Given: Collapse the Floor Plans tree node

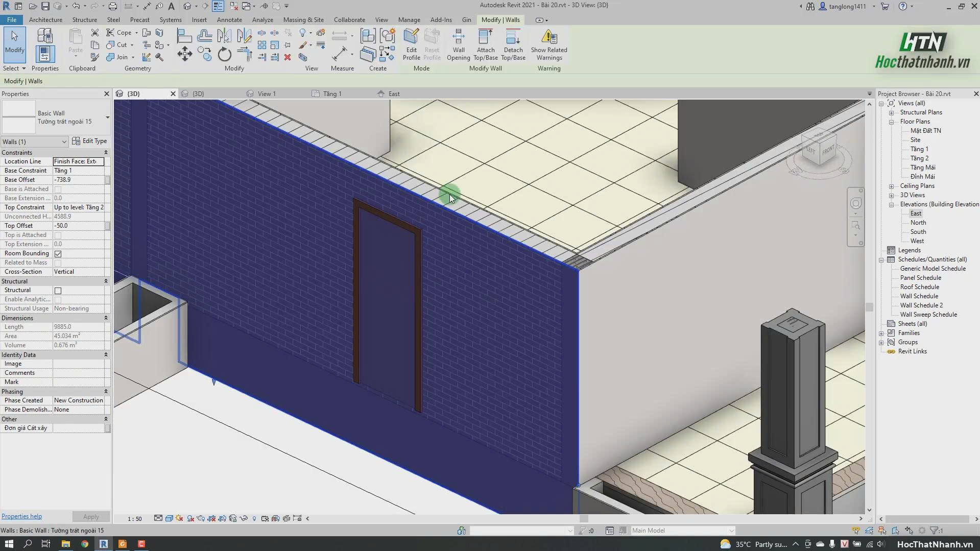Looking at the screenshot, I should click(x=892, y=122).
